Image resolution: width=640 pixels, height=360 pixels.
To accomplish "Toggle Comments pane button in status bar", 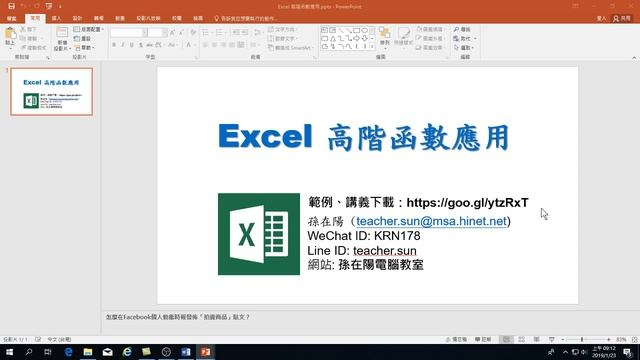I will 483,339.
